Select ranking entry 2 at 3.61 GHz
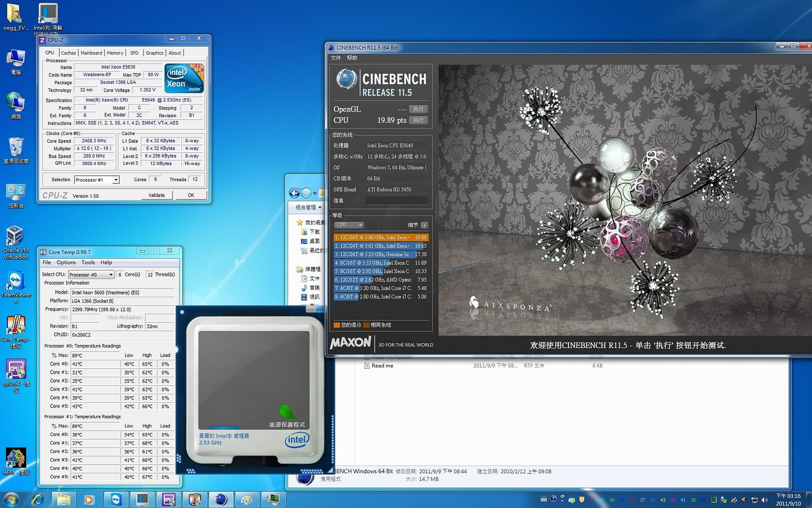This screenshot has width=812, height=508. 381,246
